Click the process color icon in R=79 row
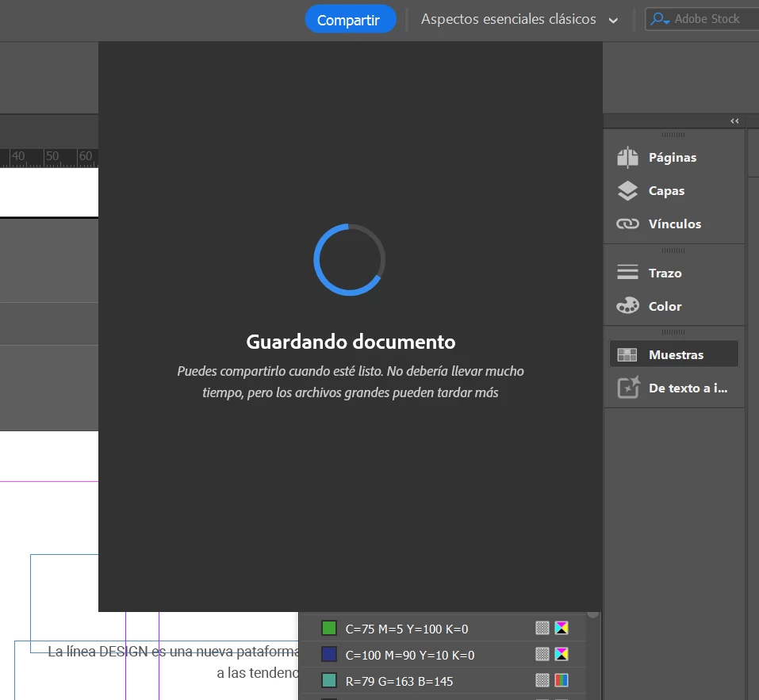 click(542, 680)
